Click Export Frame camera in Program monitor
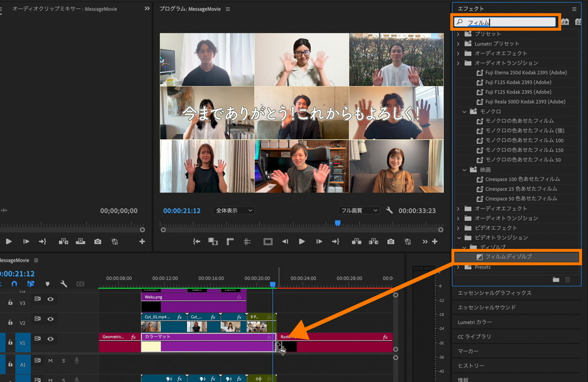588x382 pixels. pos(391,242)
